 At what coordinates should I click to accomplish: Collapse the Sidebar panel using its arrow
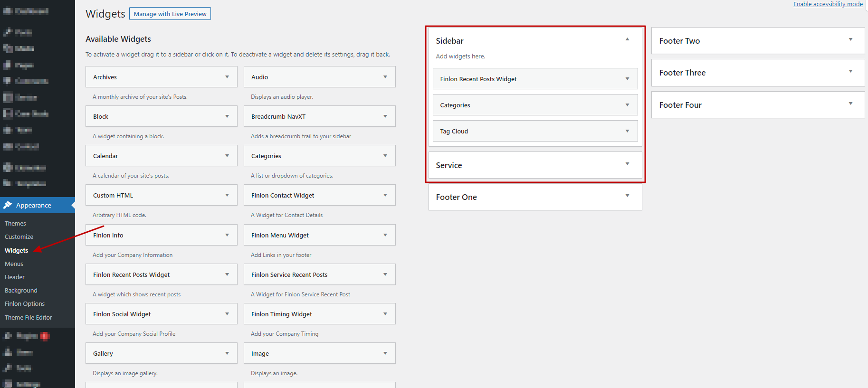click(x=627, y=39)
